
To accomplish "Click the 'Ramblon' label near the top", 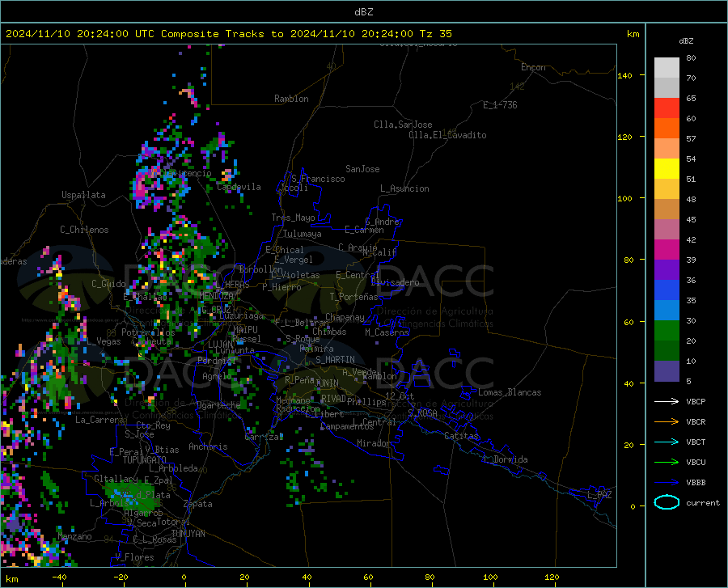I will (x=291, y=99).
